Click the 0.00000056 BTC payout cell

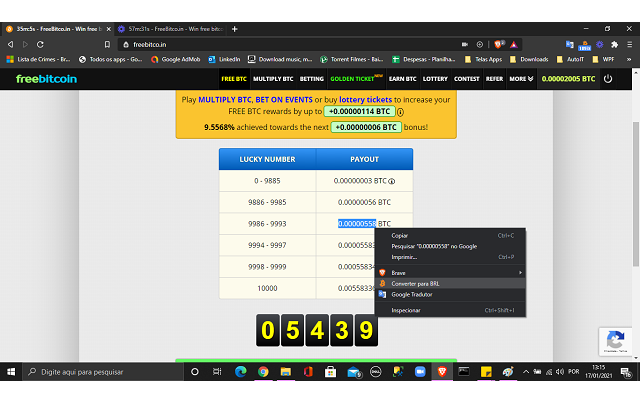tap(364, 202)
